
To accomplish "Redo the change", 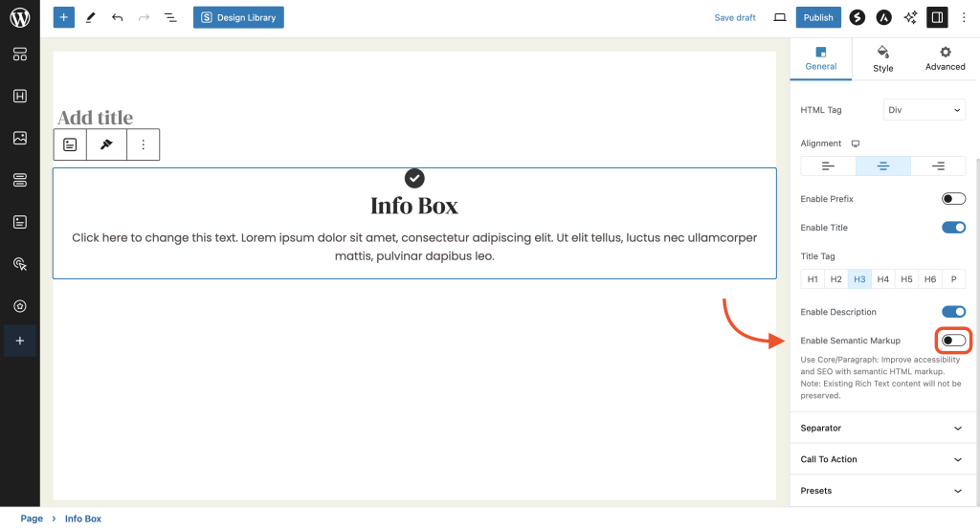I will click(144, 17).
